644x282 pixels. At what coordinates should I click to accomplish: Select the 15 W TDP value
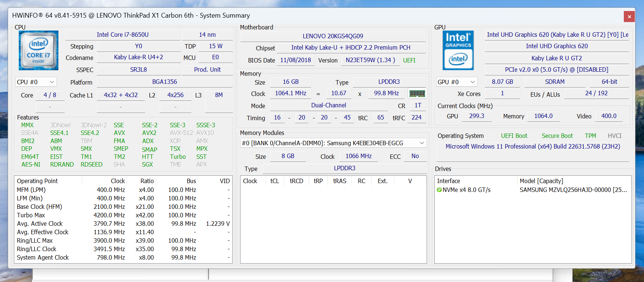pos(216,46)
